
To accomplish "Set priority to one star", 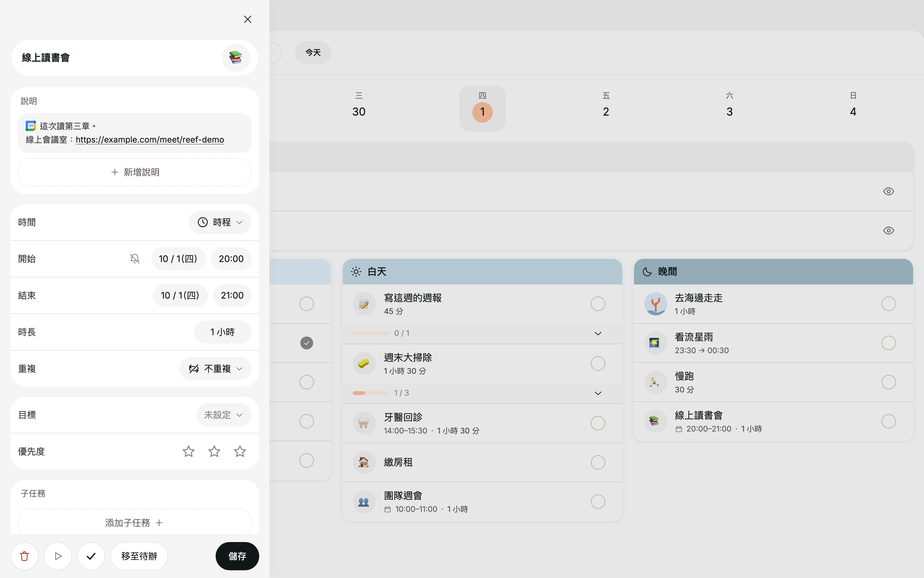I will coord(189,451).
